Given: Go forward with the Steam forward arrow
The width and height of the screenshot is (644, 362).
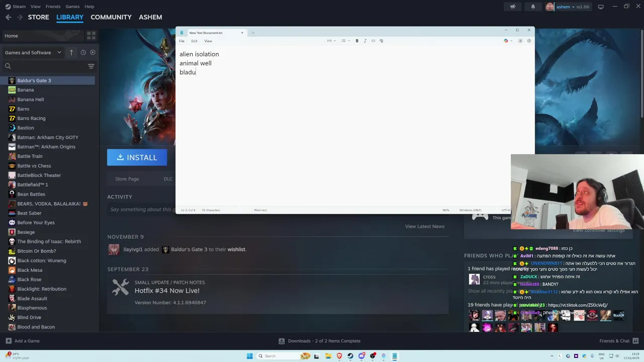Looking at the screenshot, I should click(20, 17).
